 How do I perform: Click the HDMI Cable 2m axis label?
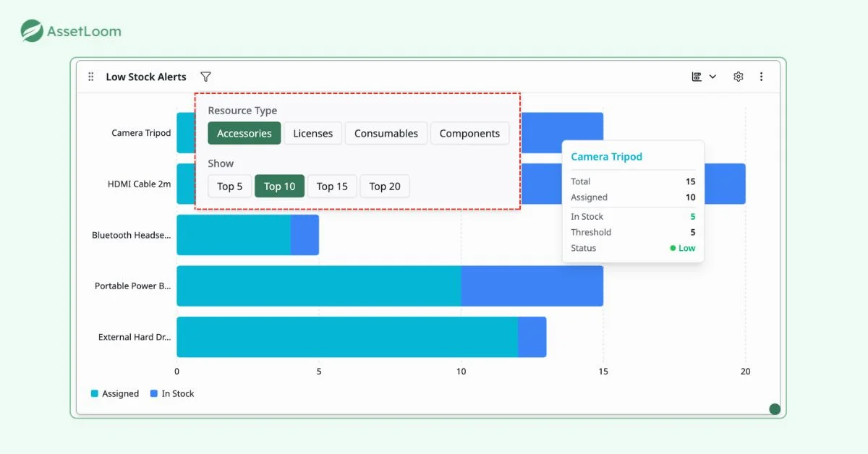tap(140, 184)
